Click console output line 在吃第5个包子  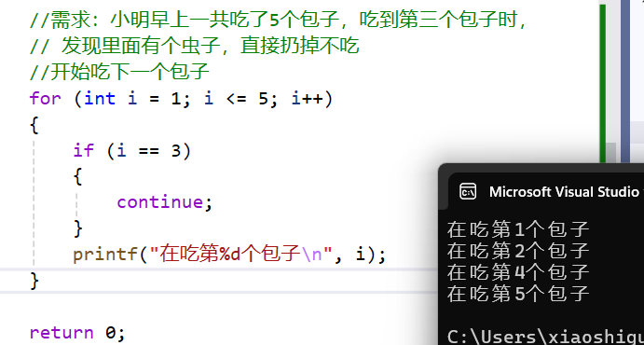518,294
